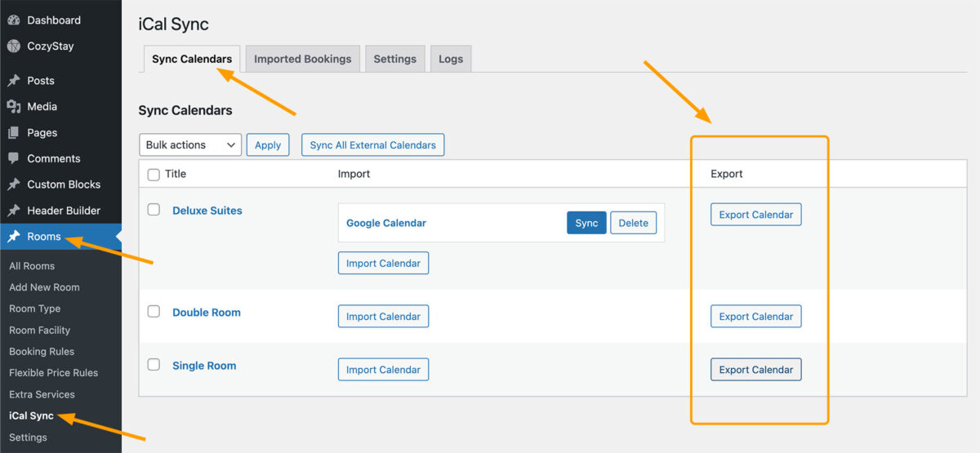Check the Double Room row checkbox
The image size is (980, 453).
[154, 312]
